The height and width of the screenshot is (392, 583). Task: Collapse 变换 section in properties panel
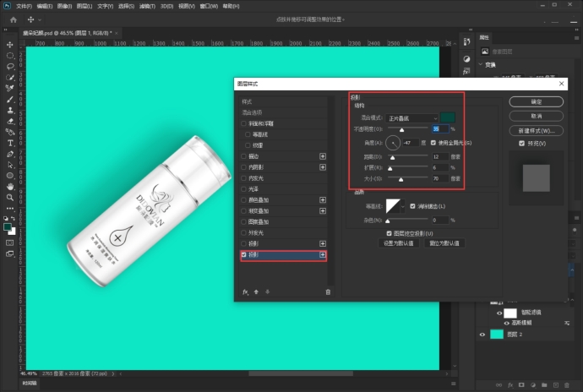click(481, 65)
